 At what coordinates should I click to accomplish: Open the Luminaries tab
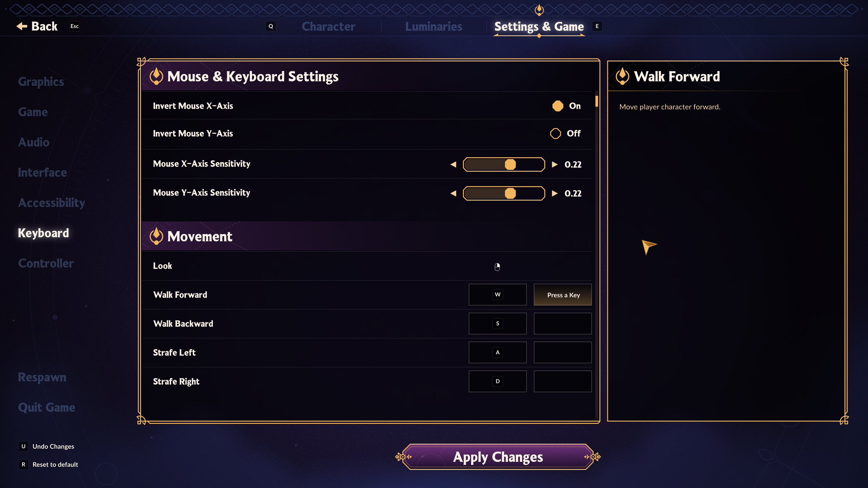[433, 26]
